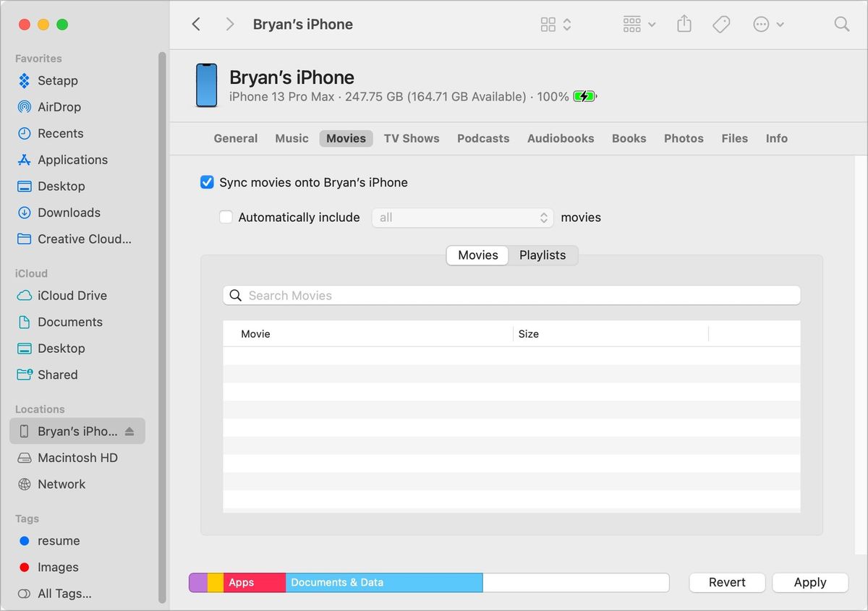This screenshot has height=611, width=868.
Task: Select the Network location in sidebar
Action: [61, 484]
